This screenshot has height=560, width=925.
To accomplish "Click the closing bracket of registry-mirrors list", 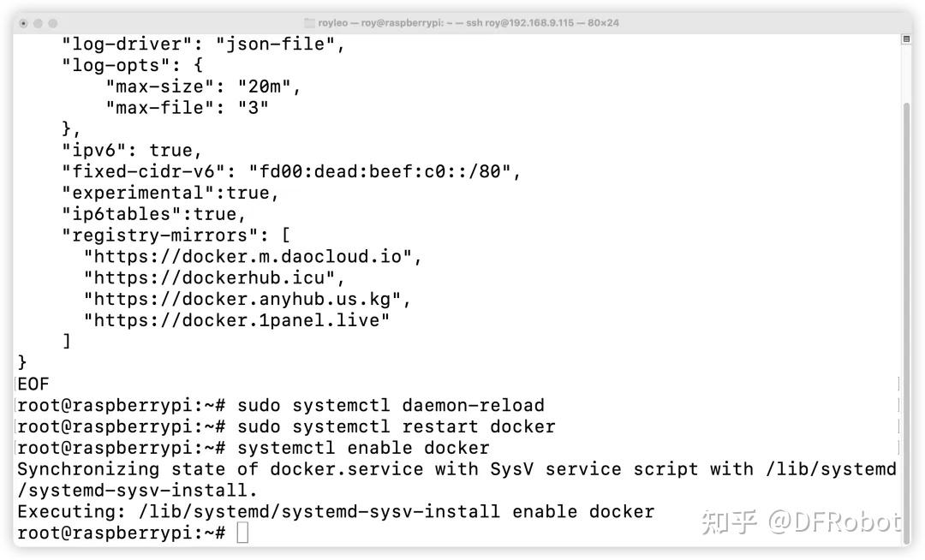I will point(68,341).
